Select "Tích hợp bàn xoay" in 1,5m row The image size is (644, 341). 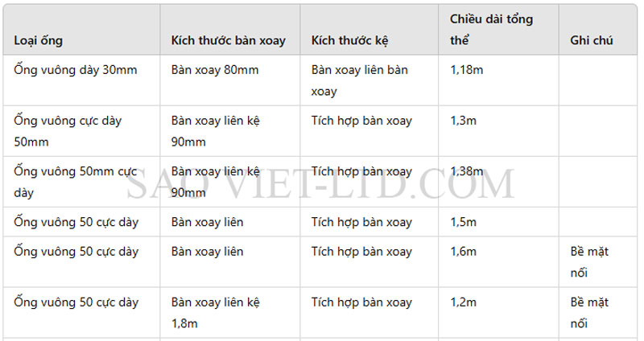[361, 222]
